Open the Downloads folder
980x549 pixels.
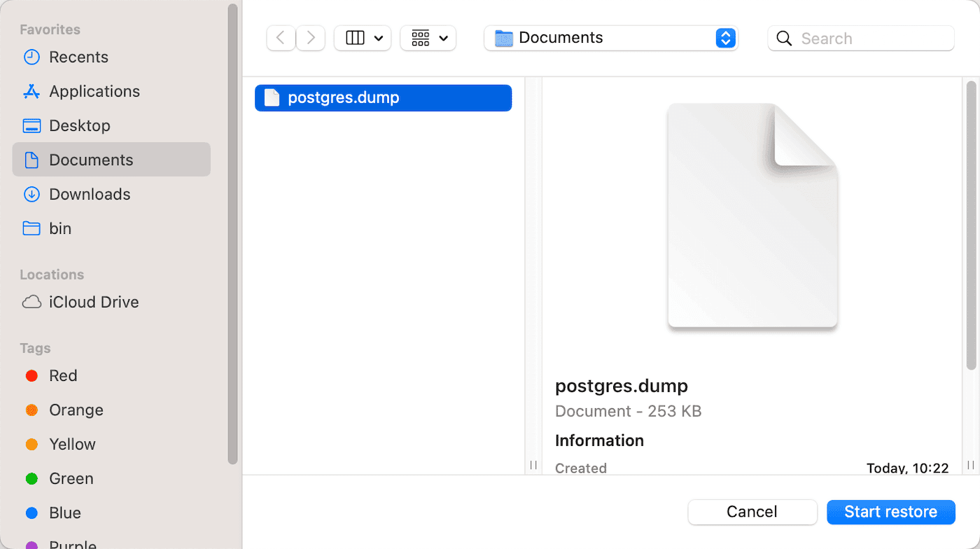point(89,194)
